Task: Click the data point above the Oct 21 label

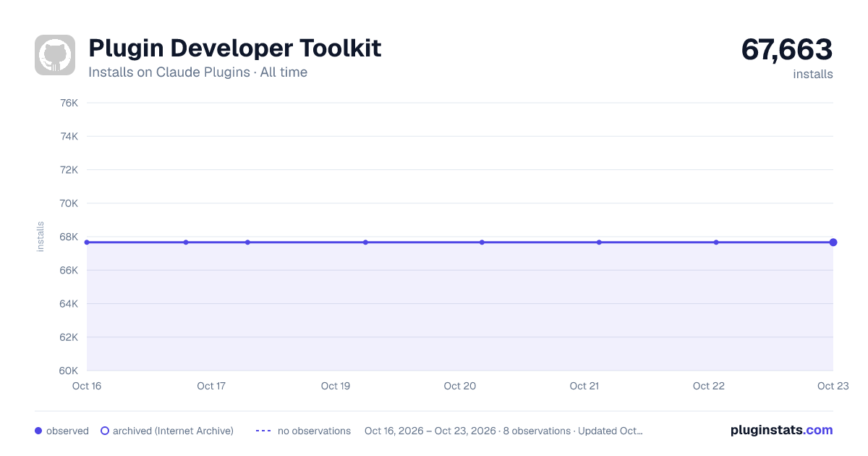Action: pos(599,242)
